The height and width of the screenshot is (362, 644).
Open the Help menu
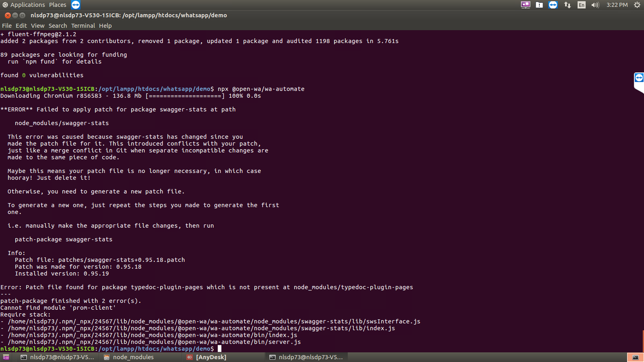click(105, 25)
